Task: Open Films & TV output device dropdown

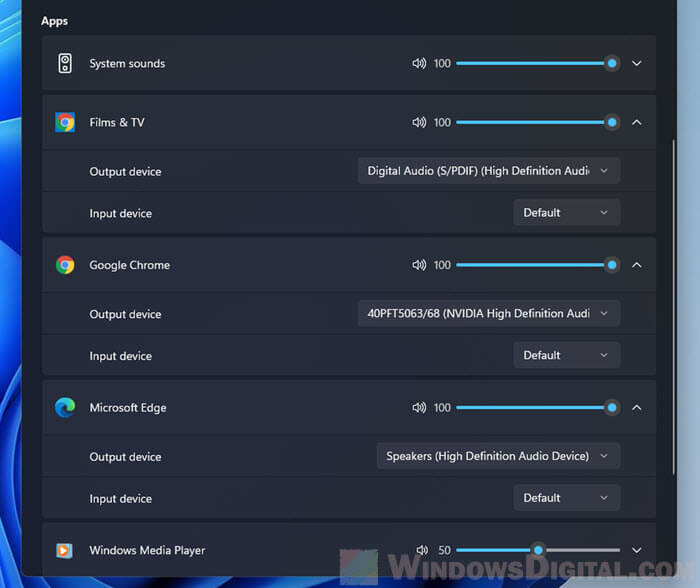Action: 489,171
